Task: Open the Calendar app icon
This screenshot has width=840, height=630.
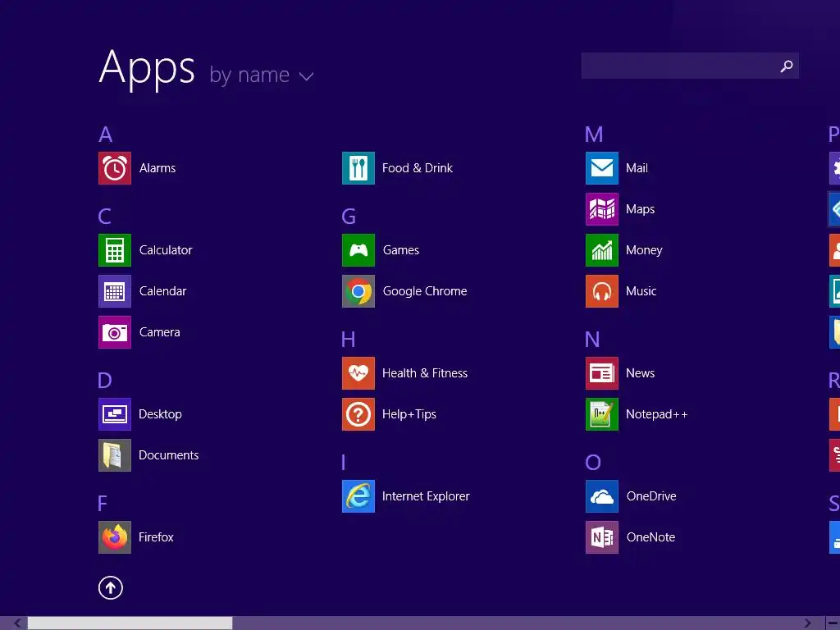Action: (115, 291)
